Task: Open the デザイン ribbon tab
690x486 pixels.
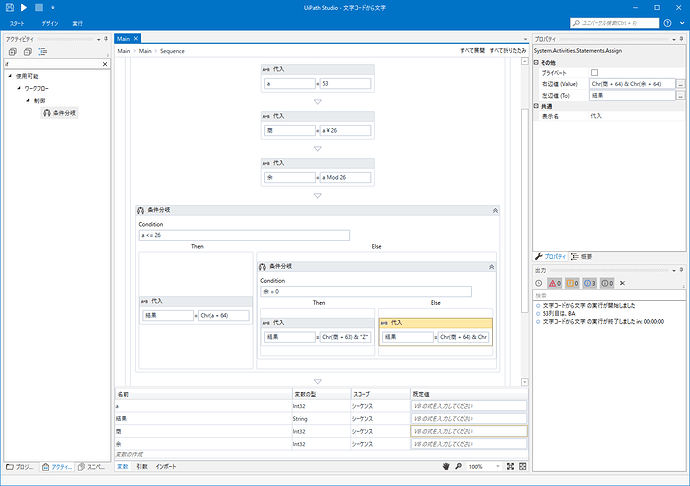Action: point(50,23)
